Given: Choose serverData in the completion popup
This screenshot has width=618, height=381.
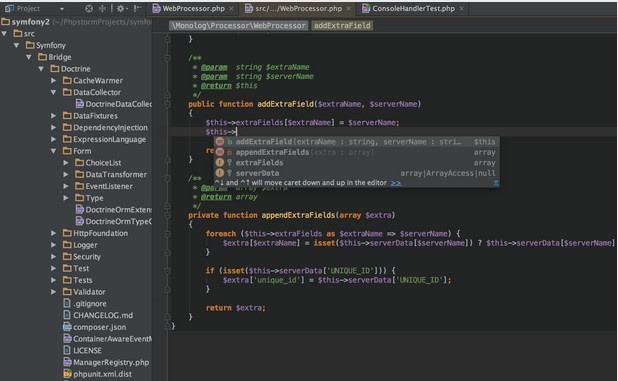Looking at the screenshot, I should click(357, 173).
